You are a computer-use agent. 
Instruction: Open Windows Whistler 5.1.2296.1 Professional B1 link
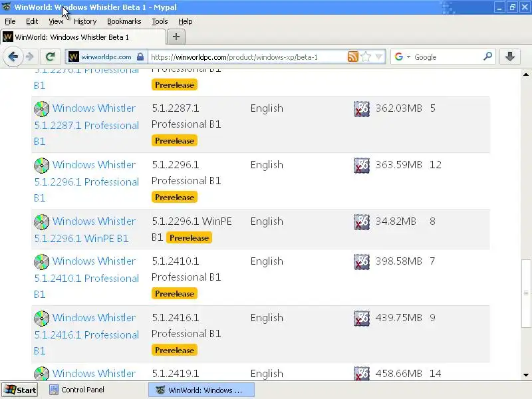(86, 181)
